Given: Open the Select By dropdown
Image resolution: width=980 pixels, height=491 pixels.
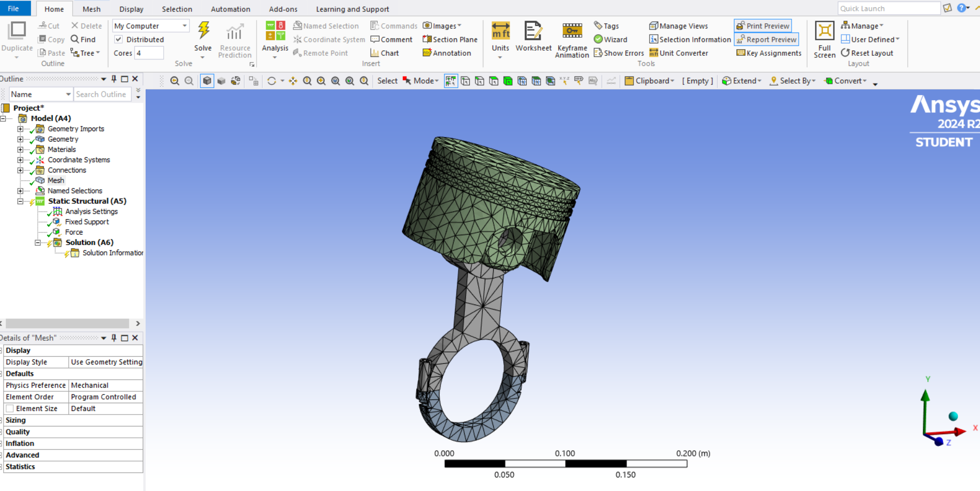Looking at the screenshot, I should [793, 81].
